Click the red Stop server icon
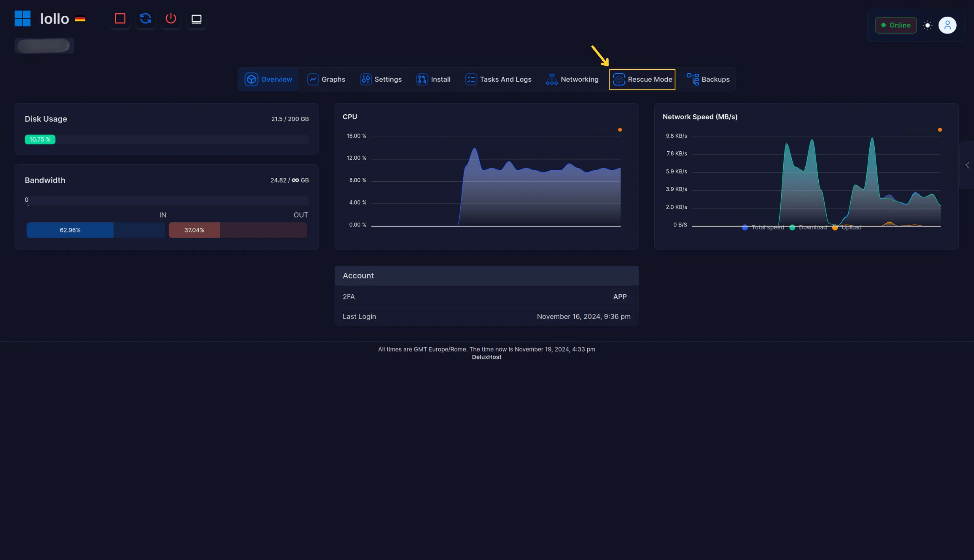The width and height of the screenshot is (974, 560). pyautogui.click(x=120, y=19)
